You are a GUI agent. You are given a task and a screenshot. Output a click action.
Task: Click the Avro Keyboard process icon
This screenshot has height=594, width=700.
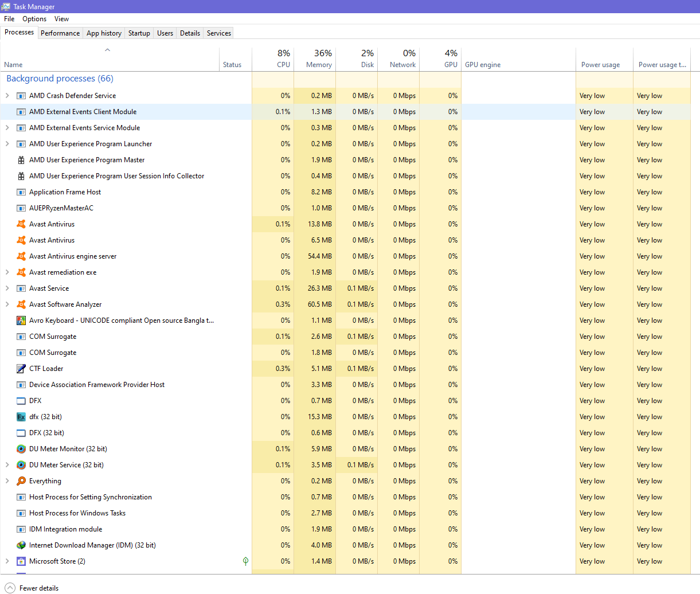21,321
